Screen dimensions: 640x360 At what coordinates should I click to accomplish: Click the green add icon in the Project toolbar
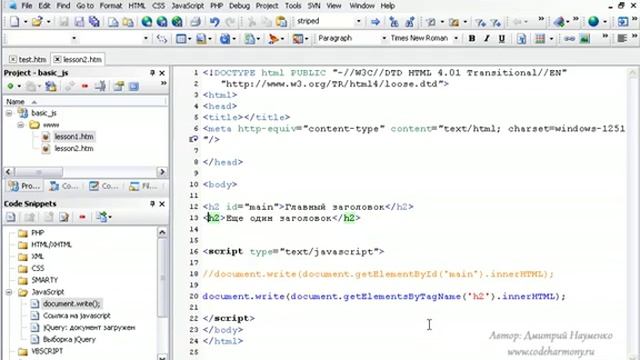(x=11, y=86)
